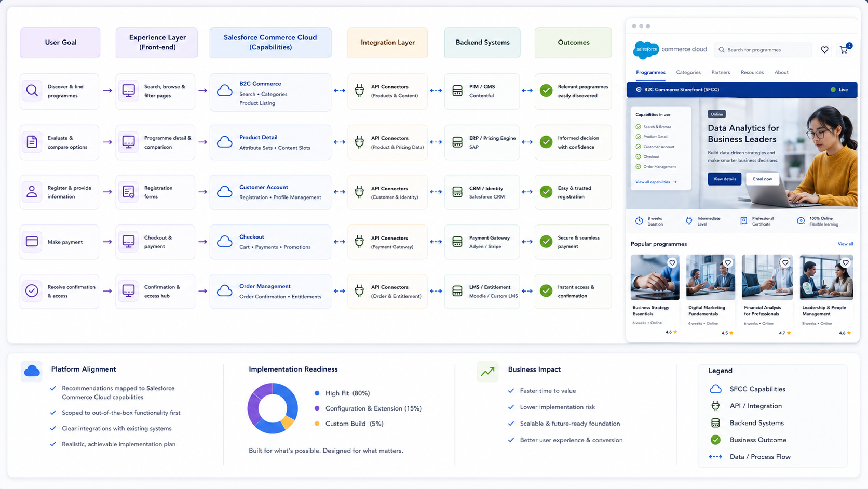The width and height of the screenshot is (868, 489).
Task: Click the Online badge above Data Analytics title
Action: pos(716,114)
